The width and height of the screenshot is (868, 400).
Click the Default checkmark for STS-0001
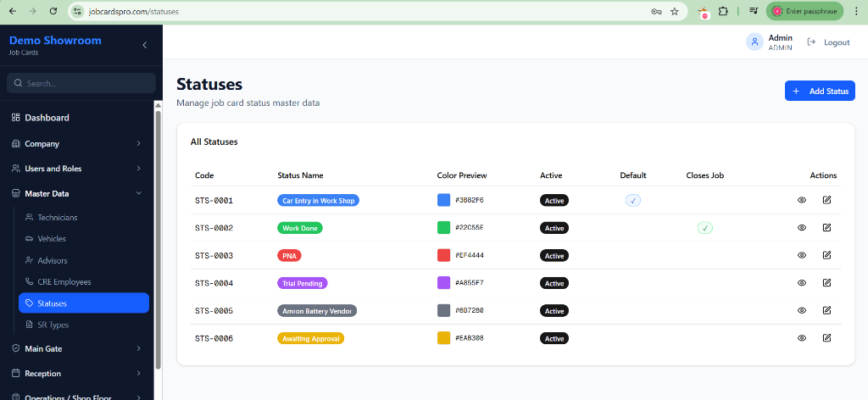click(633, 200)
